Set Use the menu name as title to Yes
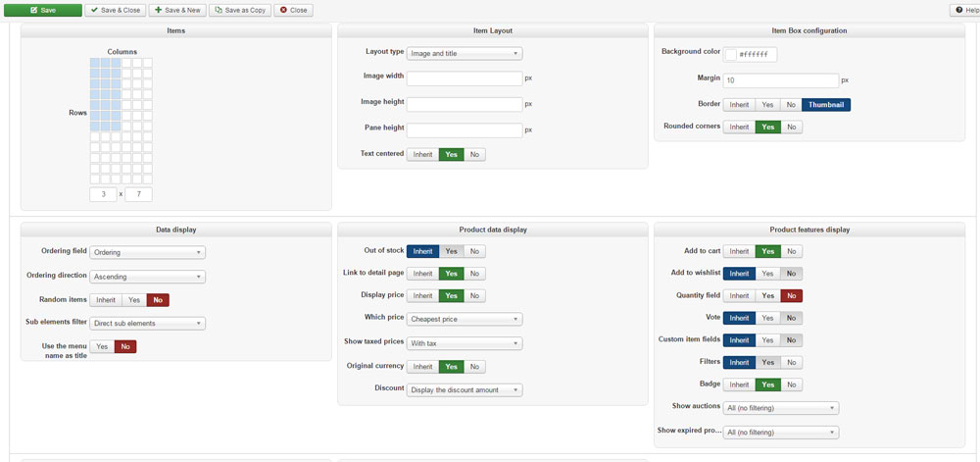Viewport: 980px width, 462px height. click(102, 346)
